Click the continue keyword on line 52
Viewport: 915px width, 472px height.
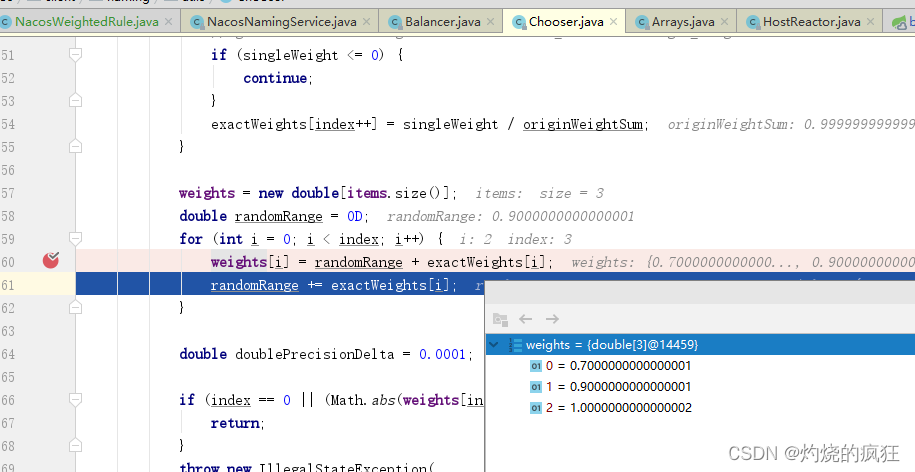point(275,78)
